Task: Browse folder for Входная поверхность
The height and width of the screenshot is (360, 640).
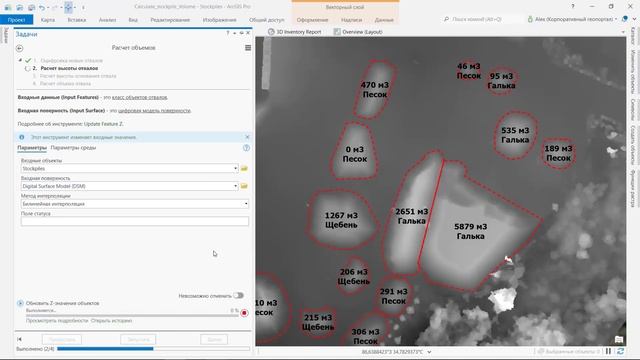Action: [244, 186]
